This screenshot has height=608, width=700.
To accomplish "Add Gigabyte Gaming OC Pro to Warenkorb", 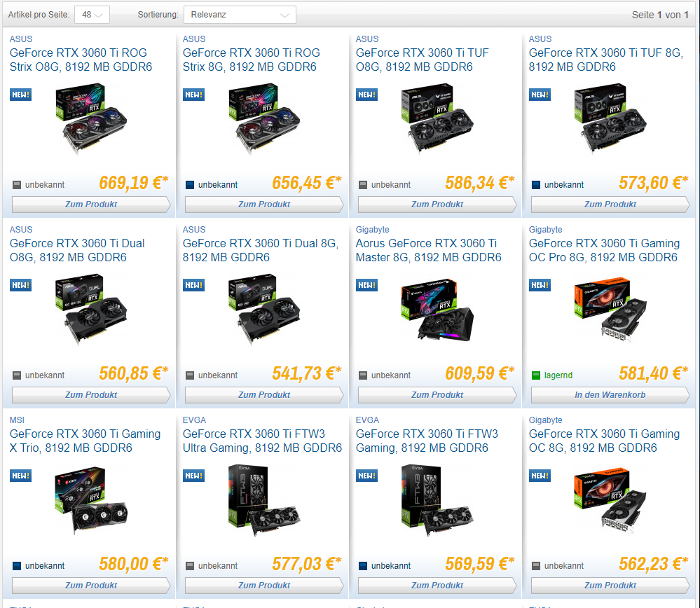I will [x=610, y=394].
